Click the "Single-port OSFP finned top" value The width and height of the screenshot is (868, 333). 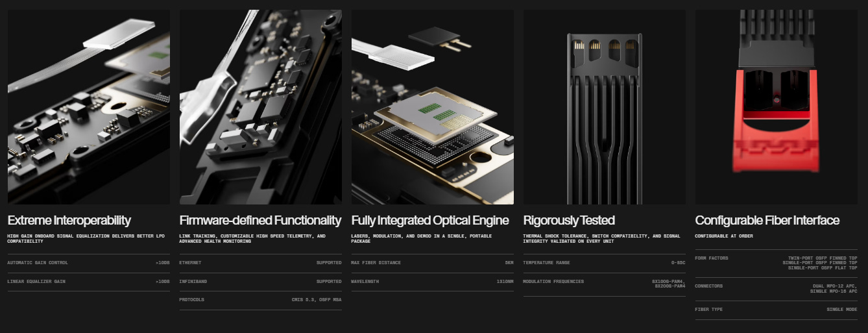click(820, 263)
